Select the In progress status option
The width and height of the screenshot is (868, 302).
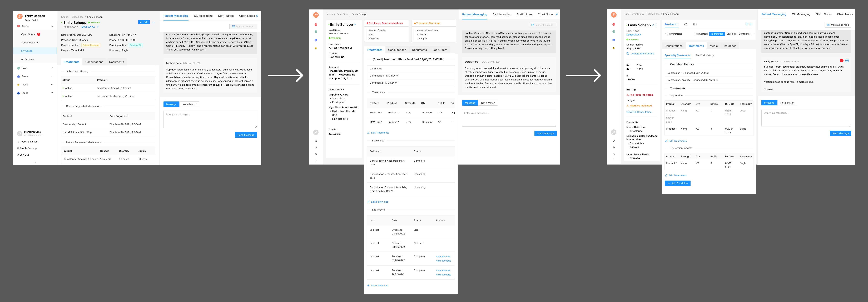click(x=717, y=34)
